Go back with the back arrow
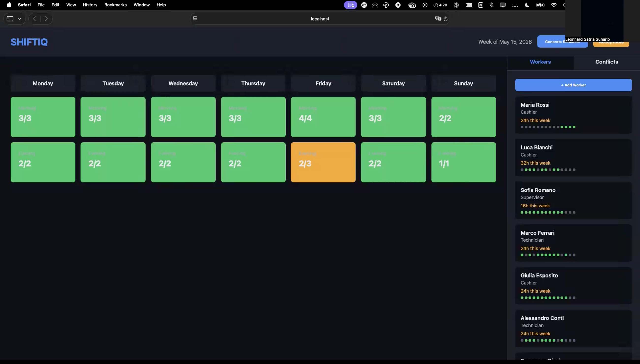The image size is (640, 364). [34, 19]
